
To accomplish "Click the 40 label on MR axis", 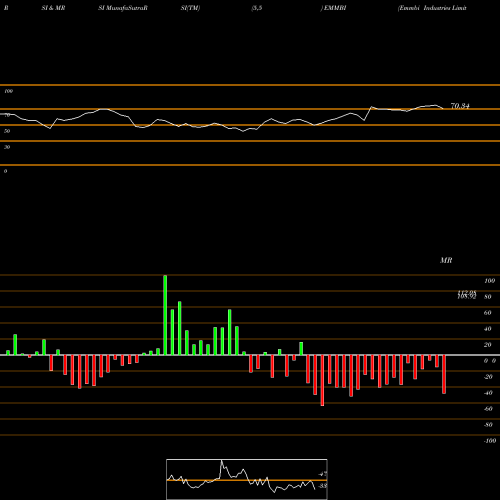I will pos(488,329).
